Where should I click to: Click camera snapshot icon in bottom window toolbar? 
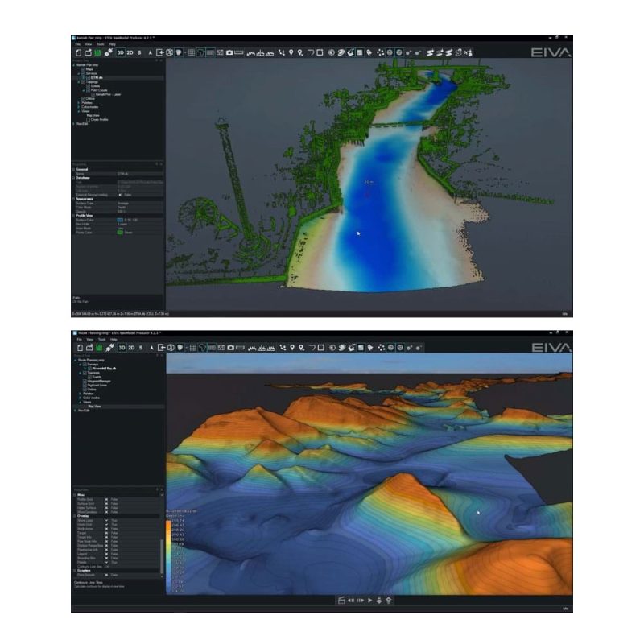pos(231,348)
